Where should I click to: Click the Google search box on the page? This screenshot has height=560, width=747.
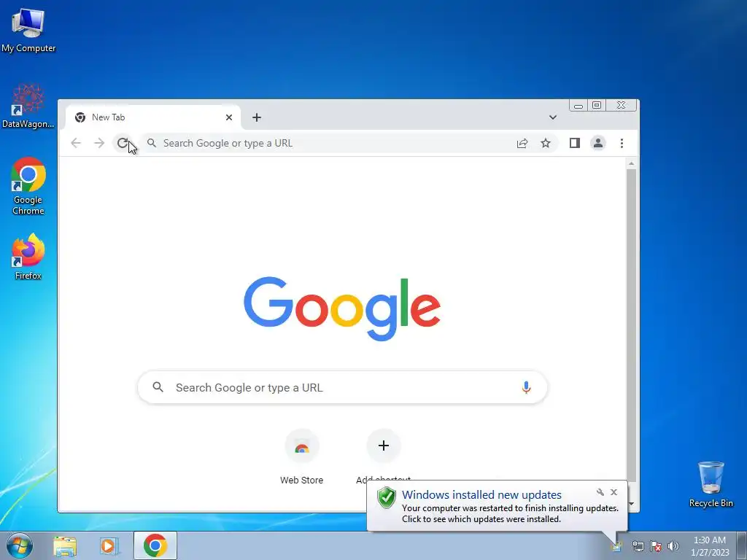pos(343,387)
